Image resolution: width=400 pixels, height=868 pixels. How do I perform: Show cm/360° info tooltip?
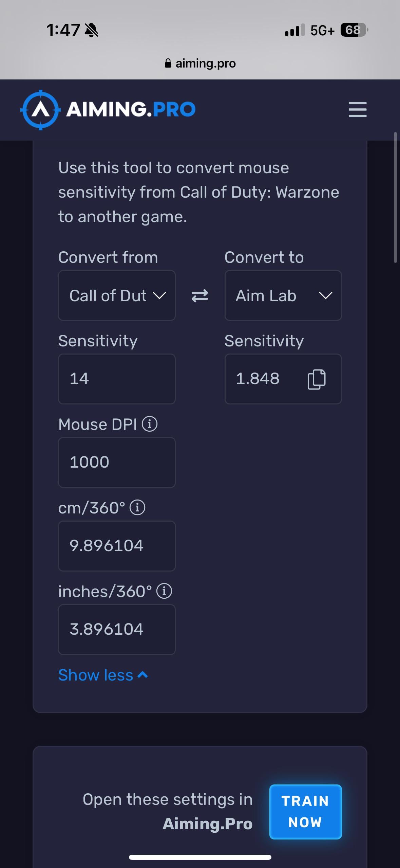tap(137, 508)
